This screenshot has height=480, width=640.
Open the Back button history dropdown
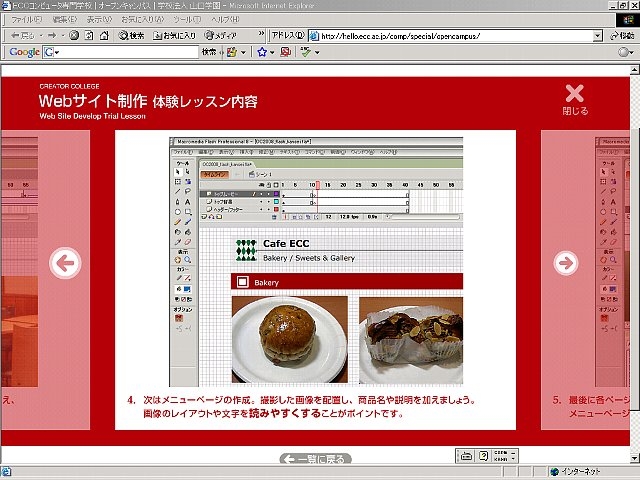click(x=38, y=35)
